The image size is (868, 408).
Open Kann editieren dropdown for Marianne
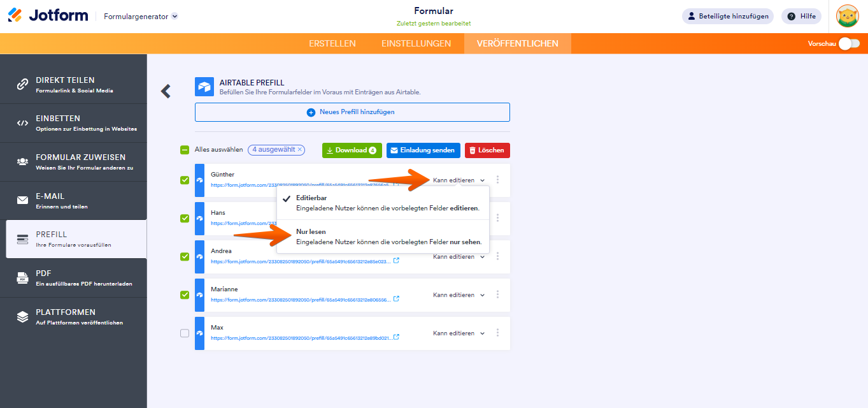point(459,295)
